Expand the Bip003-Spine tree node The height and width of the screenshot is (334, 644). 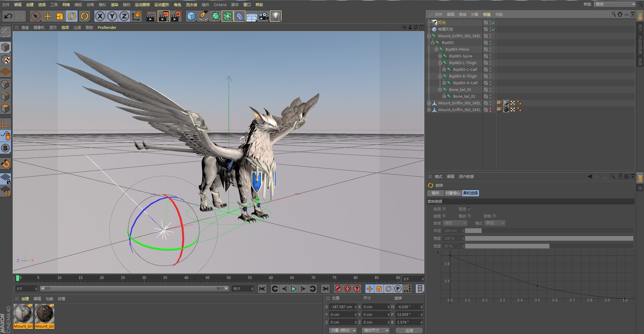440,56
